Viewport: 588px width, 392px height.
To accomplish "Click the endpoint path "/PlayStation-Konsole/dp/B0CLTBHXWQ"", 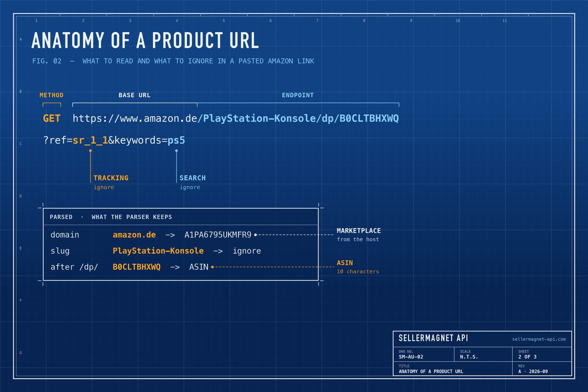I will pyautogui.click(x=298, y=118).
